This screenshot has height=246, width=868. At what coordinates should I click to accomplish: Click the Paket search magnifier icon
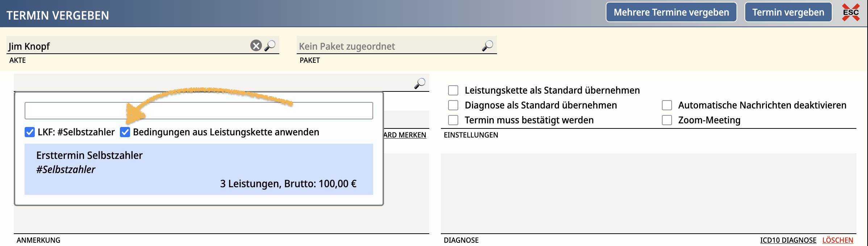coord(488,46)
